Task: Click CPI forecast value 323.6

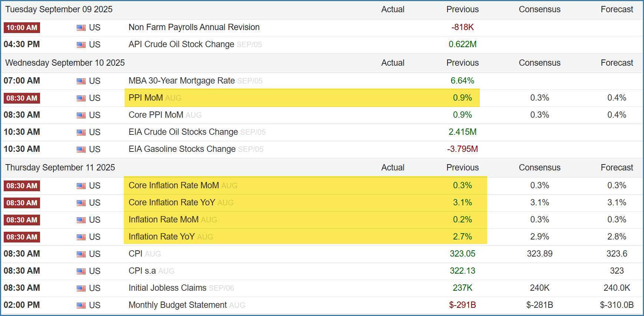Action: tap(617, 254)
